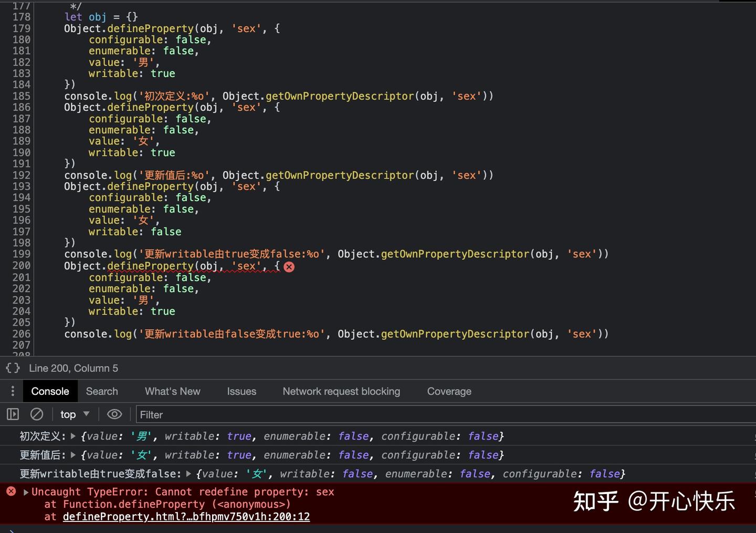The height and width of the screenshot is (533, 756).
Task: Toggle the console sidebar panel
Action: (13, 414)
